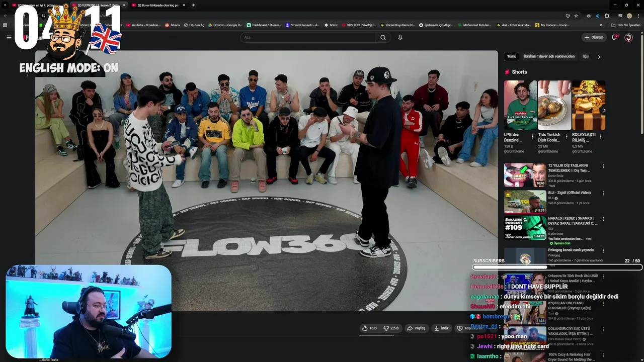Open the İşletmeniz için Alışv... bookmark
The width and height of the screenshot is (644, 362).
tap(436, 25)
